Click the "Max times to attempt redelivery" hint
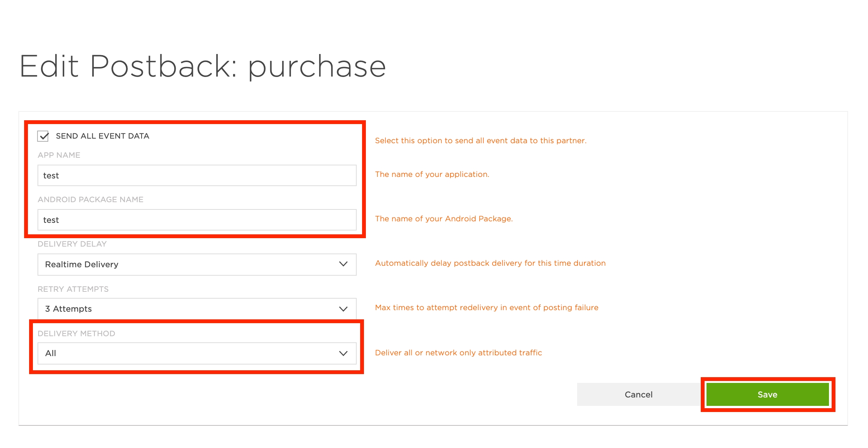Viewport: 868px width, 448px height. click(x=486, y=307)
